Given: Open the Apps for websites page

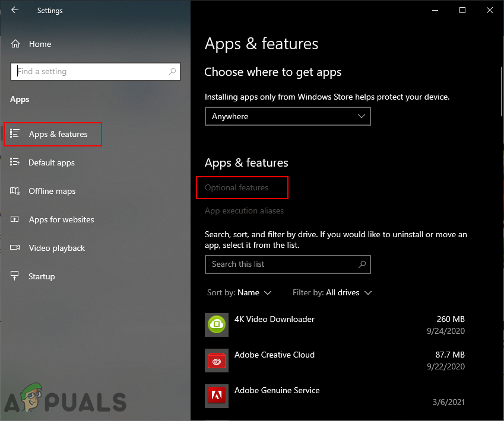Looking at the screenshot, I should [61, 219].
